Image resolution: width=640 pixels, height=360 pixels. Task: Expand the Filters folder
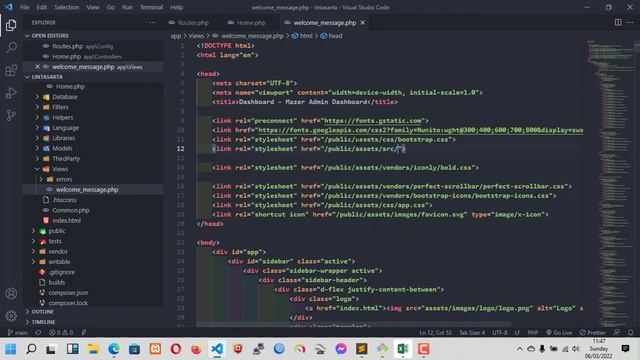60,107
